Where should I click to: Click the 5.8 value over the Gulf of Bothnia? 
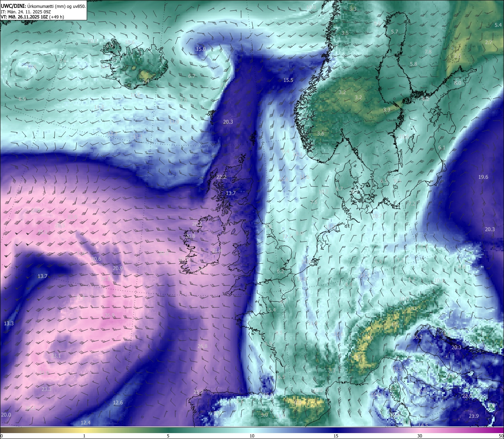point(413,64)
